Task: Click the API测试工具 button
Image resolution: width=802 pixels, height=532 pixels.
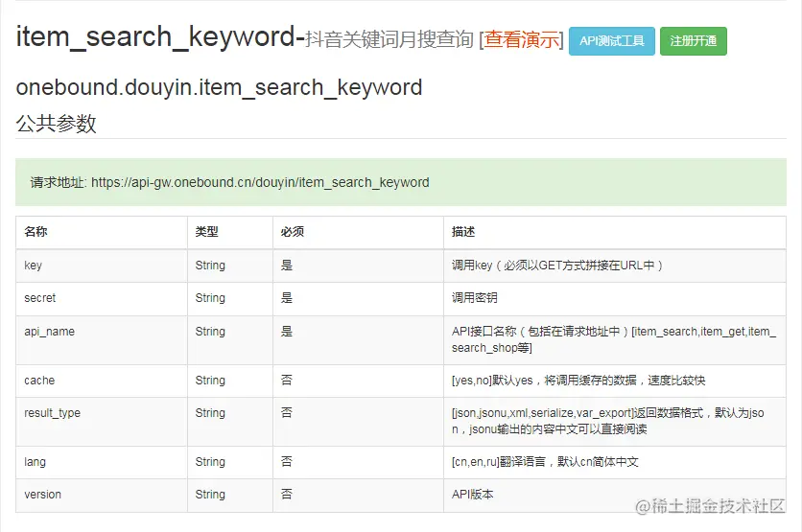Action: click(612, 41)
